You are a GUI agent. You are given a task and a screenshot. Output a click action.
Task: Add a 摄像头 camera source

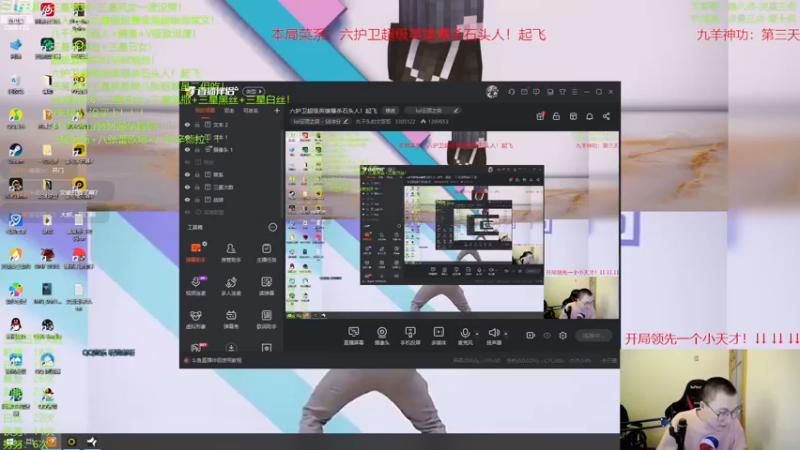tap(382, 336)
